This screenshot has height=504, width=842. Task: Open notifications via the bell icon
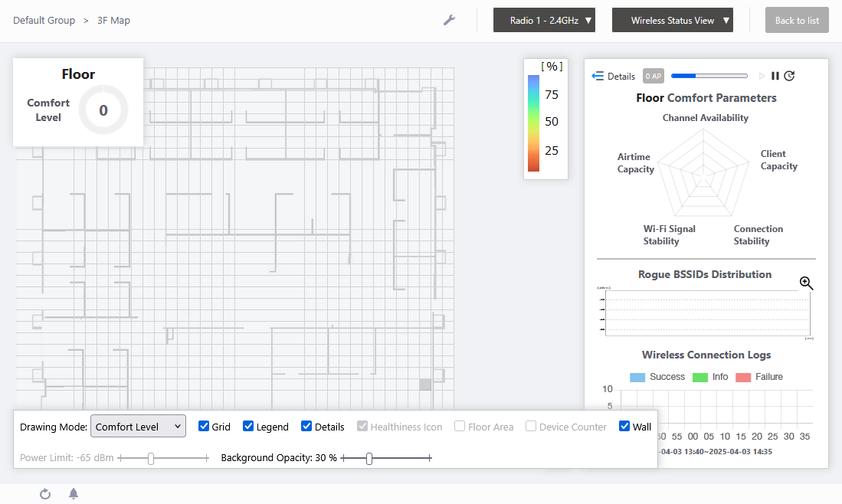(74, 494)
